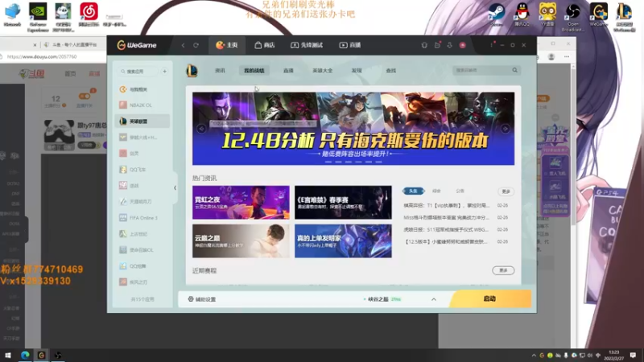Select FIFA Online 3 in the sidebar
The width and height of the screenshot is (644, 362).
click(142, 217)
